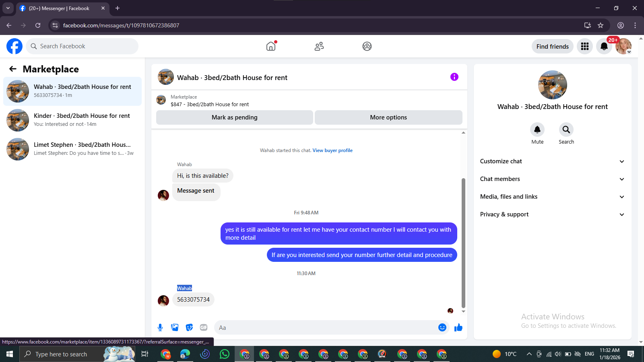644x362 pixels.
Task: Open the Friends icon in top navigation
Action: 319,46
